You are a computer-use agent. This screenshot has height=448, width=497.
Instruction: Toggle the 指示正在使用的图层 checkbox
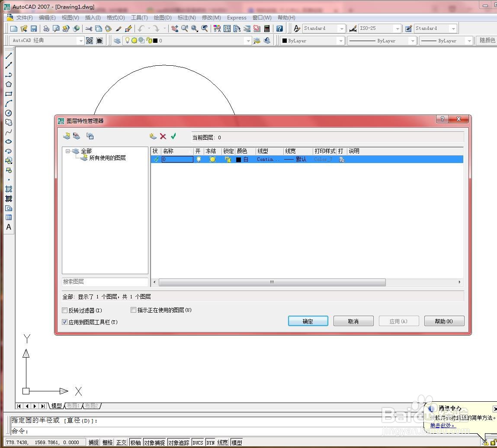pos(134,310)
